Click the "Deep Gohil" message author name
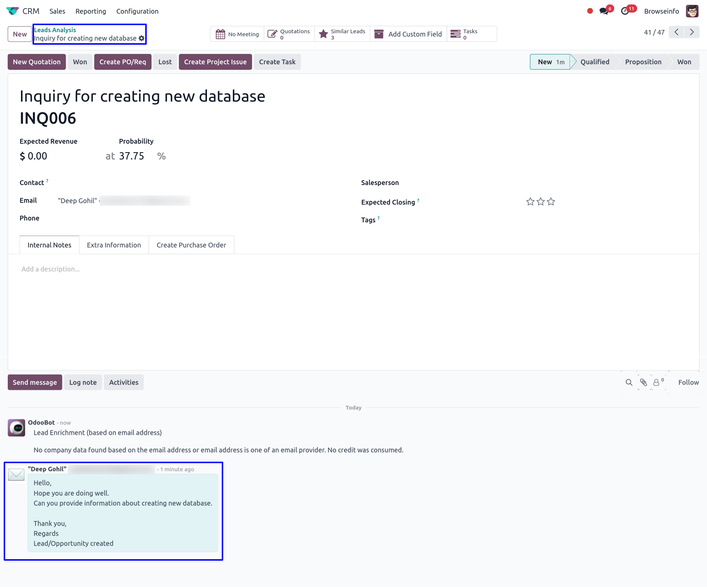Image resolution: width=707 pixels, height=588 pixels. point(47,469)
